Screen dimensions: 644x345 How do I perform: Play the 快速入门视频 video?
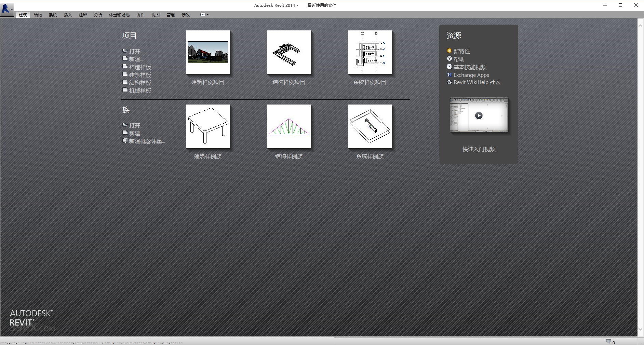tap(479, 115)
